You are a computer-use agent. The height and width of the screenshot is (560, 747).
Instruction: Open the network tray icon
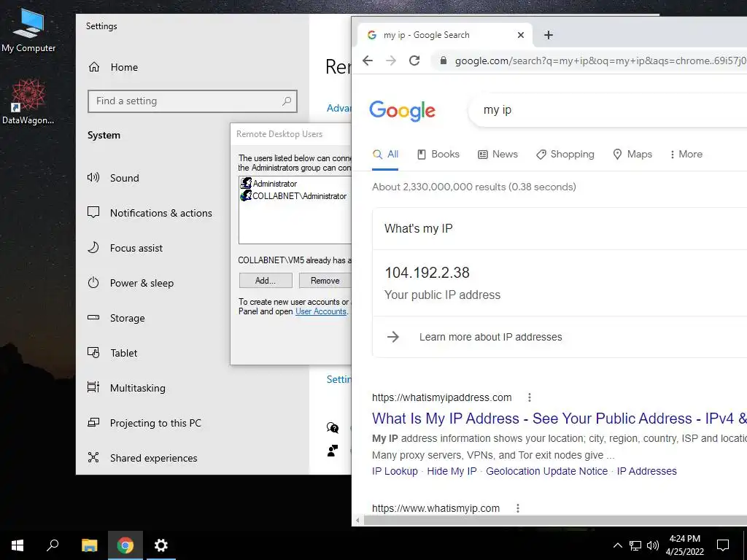tap(635, 545)
